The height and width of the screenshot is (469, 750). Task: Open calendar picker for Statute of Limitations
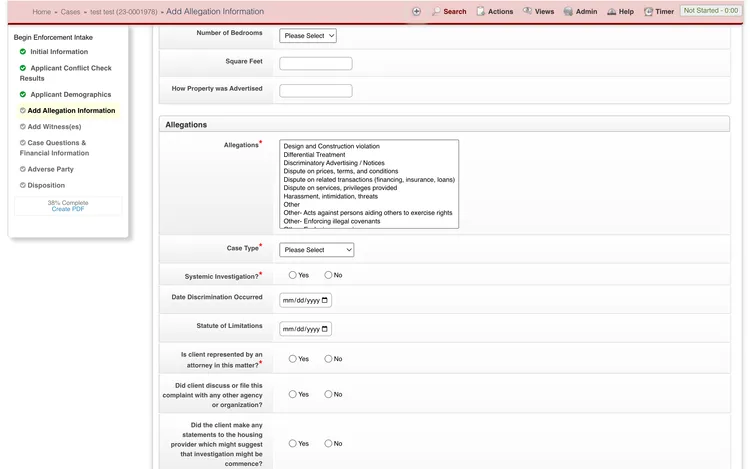pos(325,329)
